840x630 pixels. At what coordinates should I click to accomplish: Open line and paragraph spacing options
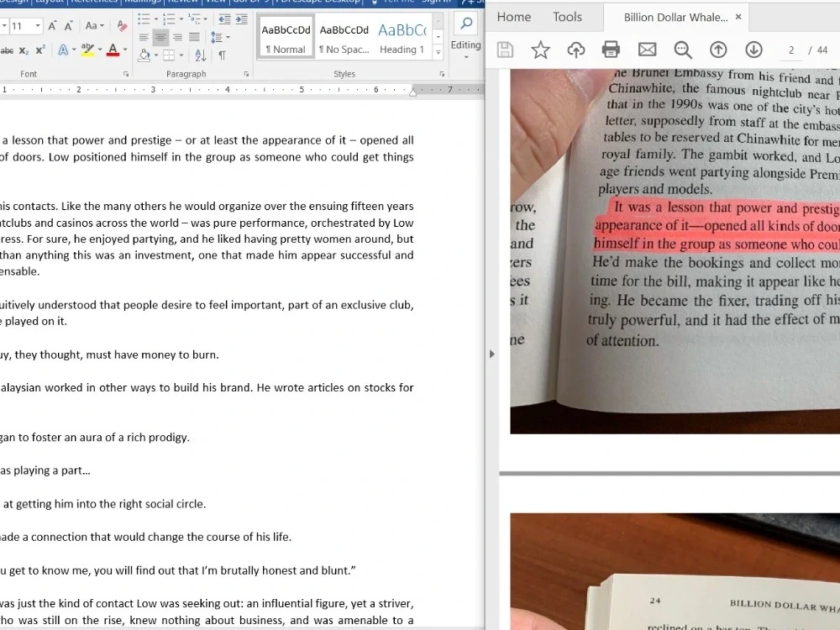point(219,37)
